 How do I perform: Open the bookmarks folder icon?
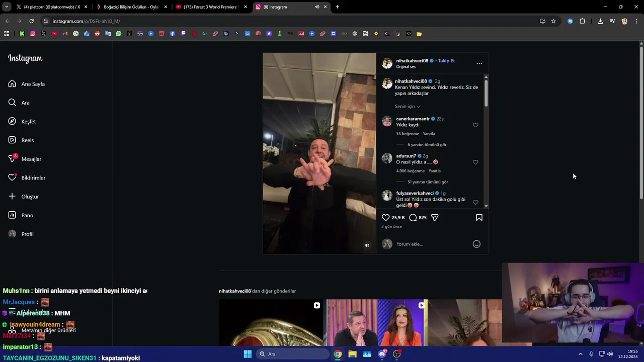point(419,34)
